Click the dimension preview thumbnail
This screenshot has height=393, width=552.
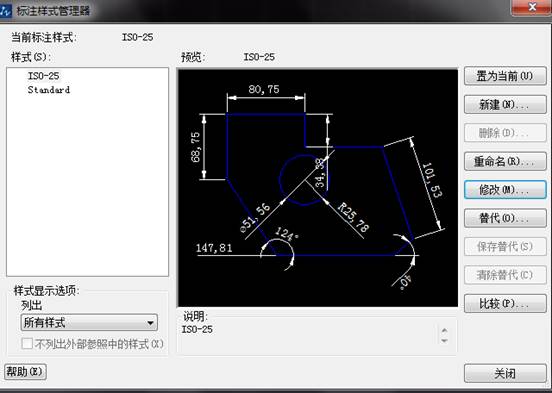coord(318,188)
